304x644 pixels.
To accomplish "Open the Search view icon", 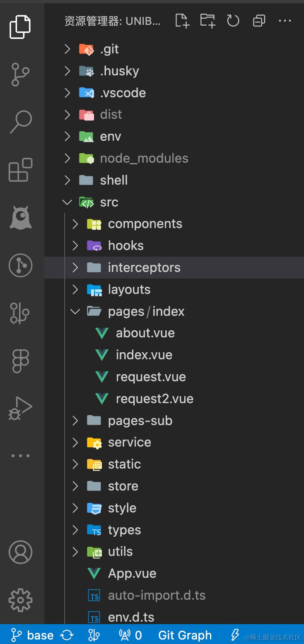I will [x=20, y=122].
